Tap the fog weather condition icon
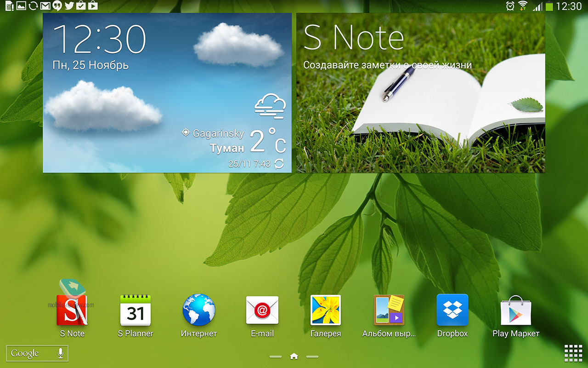The height and width of the screenshot is (368, 588). point(270,107)
